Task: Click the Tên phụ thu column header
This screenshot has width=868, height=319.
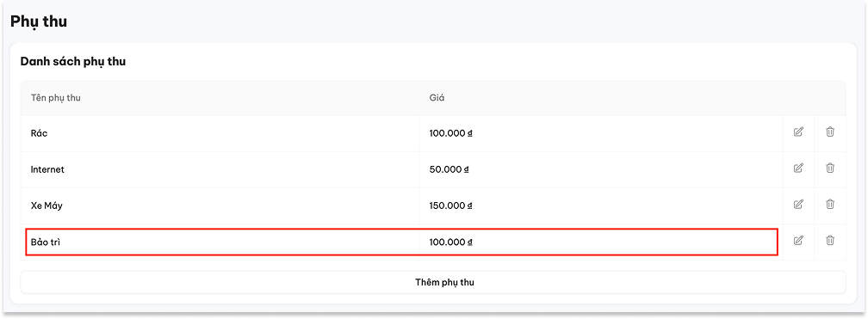Action: (x=57, y=98)
